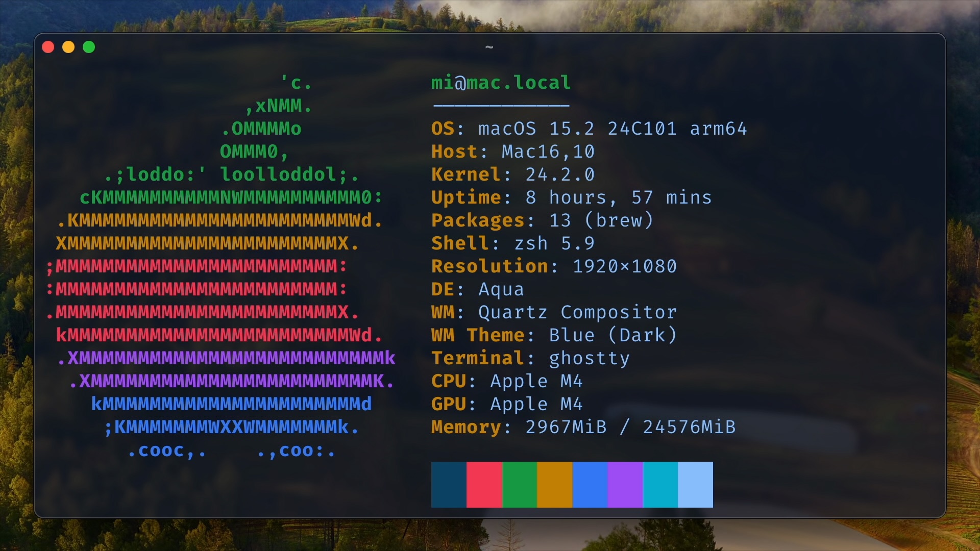980x551 pixels.
Task: Click the dark navy color block
Action: pos(449,485)
